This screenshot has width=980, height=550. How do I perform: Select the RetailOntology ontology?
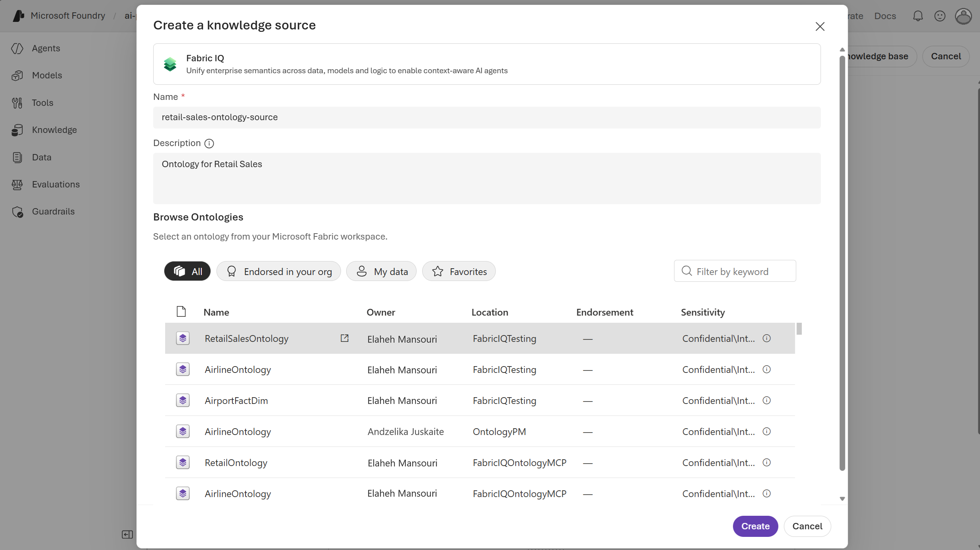(480, 462)
